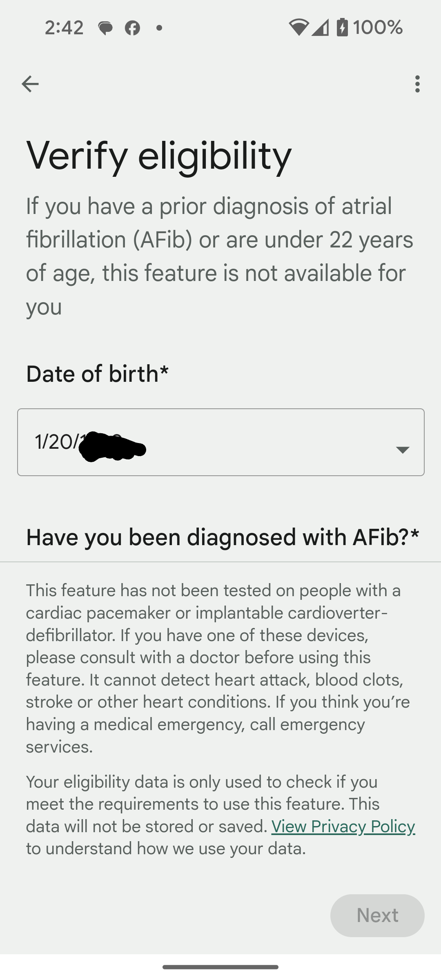Tap the notification dot in status bar
The image size is (441, 980).
[159, 28]
